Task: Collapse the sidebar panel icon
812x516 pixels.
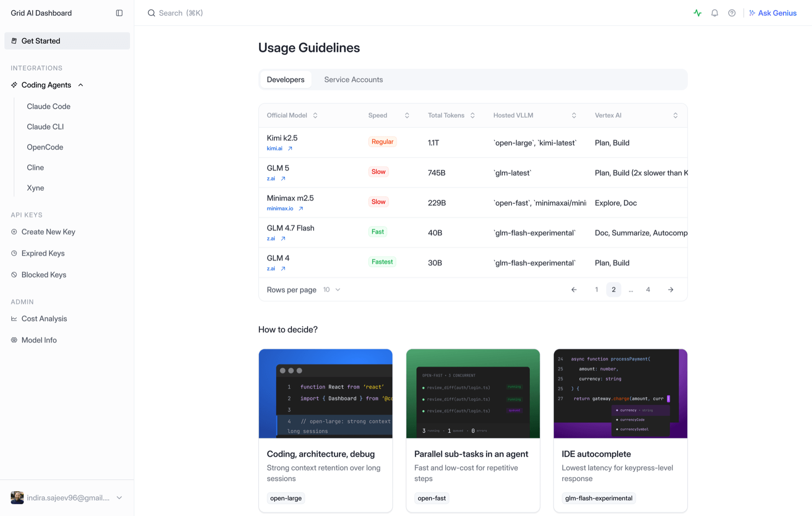Action: [119, 13]
